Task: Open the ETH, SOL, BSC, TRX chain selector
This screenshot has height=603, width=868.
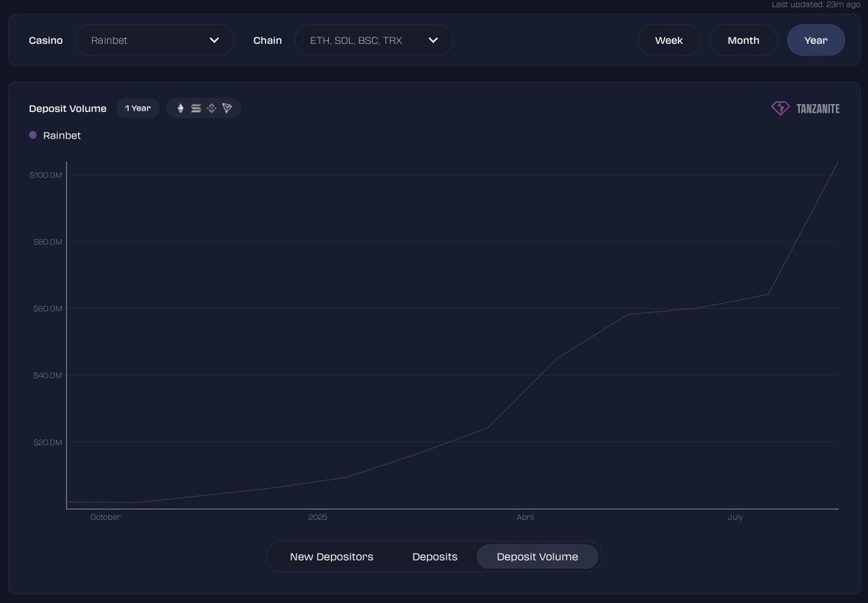Action: coord(374,40)
